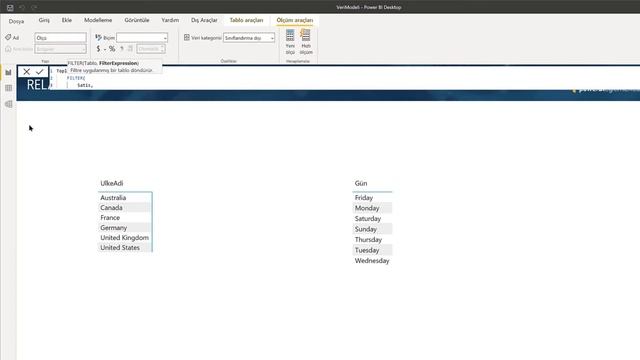
Task: Select Canada in UlkeAdi table
Action: [x=111, y=208]
